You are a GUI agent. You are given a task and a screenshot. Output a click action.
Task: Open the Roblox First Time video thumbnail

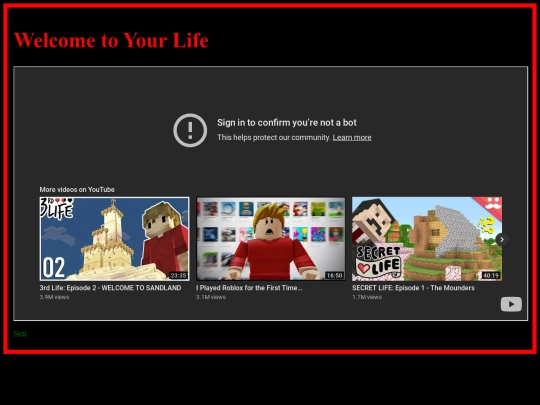[x=271, y=239]
